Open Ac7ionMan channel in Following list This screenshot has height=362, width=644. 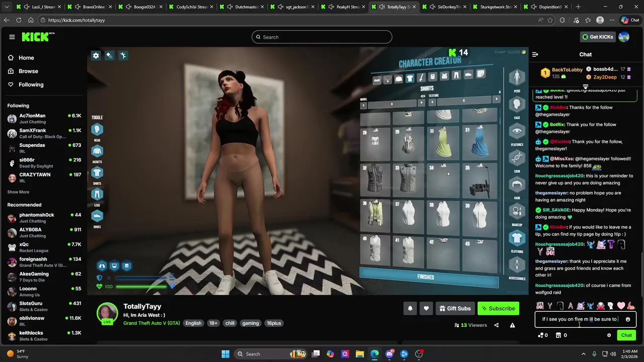point(44,119)
